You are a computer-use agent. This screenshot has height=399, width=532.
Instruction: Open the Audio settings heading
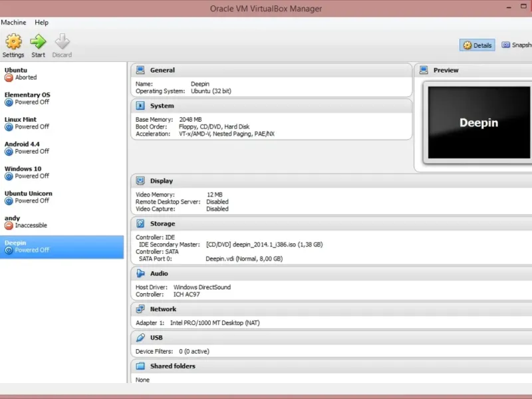[159, 273]
